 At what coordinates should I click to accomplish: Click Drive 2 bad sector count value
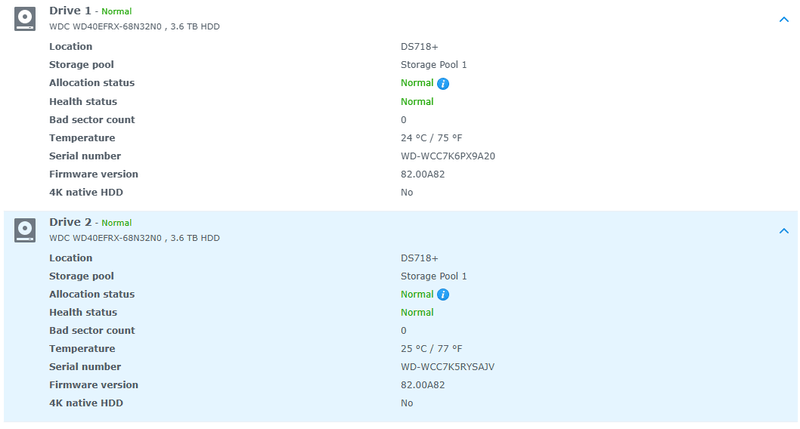404,331
